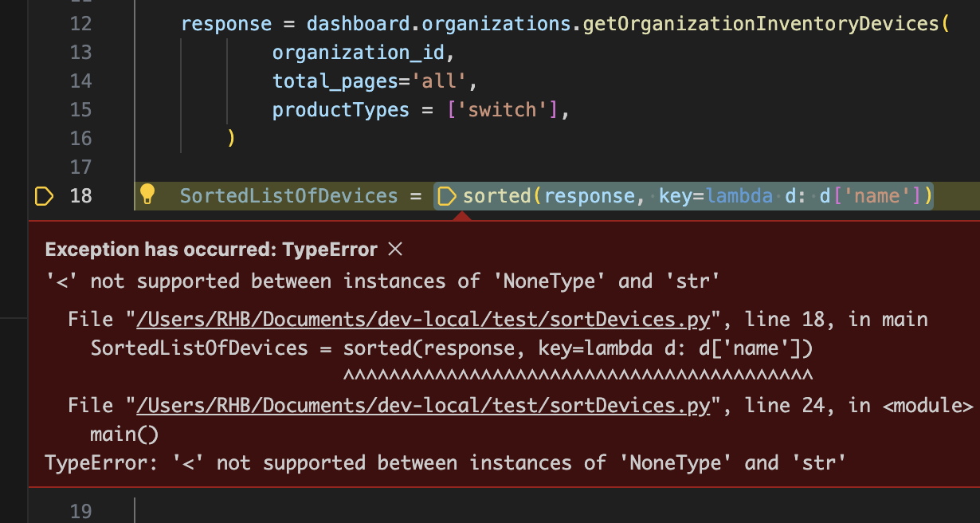Viewport: 980px width, 523px height.
Task: Click line number 19 below the error panel
Action: coord(80,510)
